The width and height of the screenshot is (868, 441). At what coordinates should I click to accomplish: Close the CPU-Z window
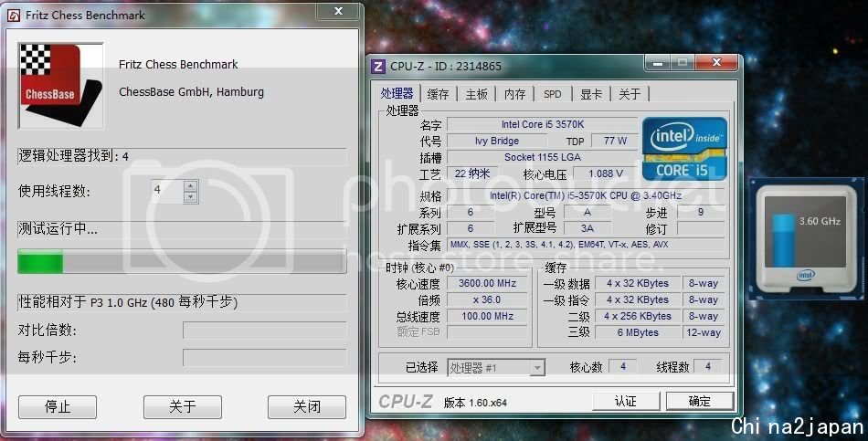[x=717, y=62]
